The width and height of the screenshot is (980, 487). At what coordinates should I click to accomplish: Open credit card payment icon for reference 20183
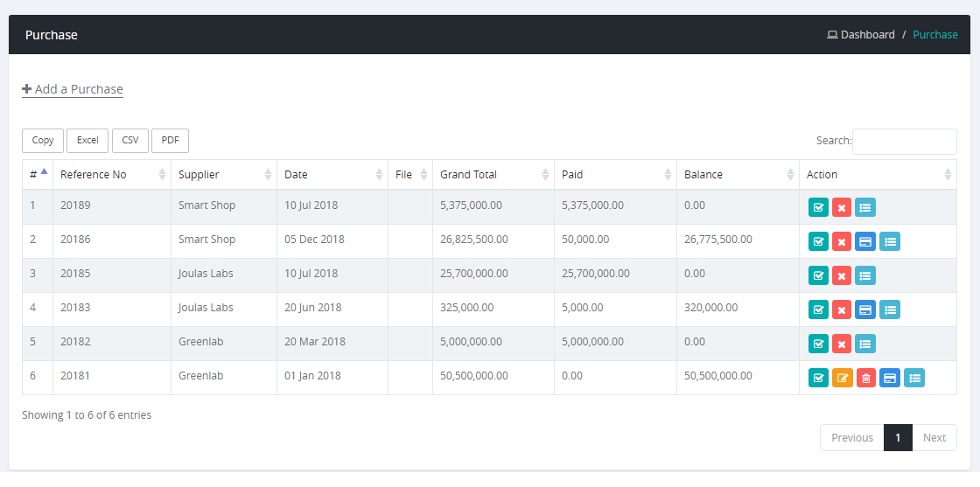pos(865,310)
